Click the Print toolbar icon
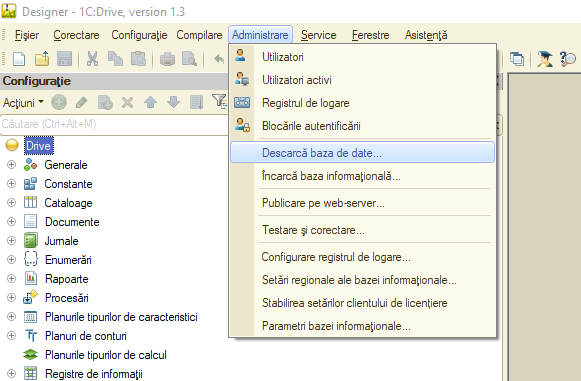581x381 pixels. coord(167,59)
